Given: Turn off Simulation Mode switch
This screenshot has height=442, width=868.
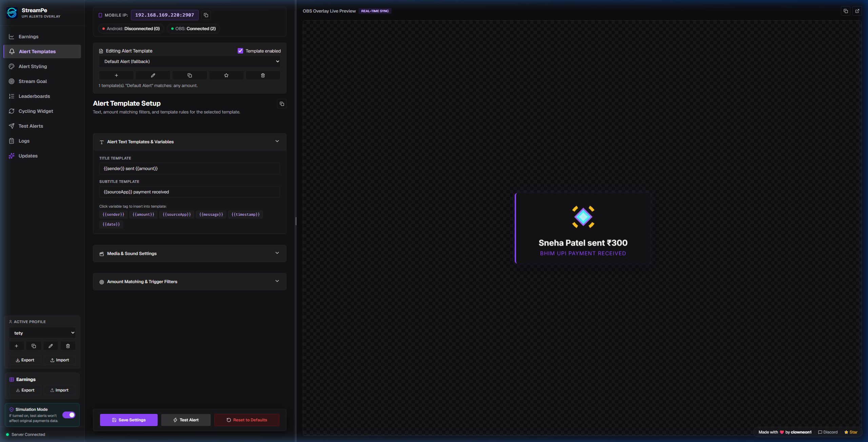Looking at the screenshot, I should coord(69,415).
